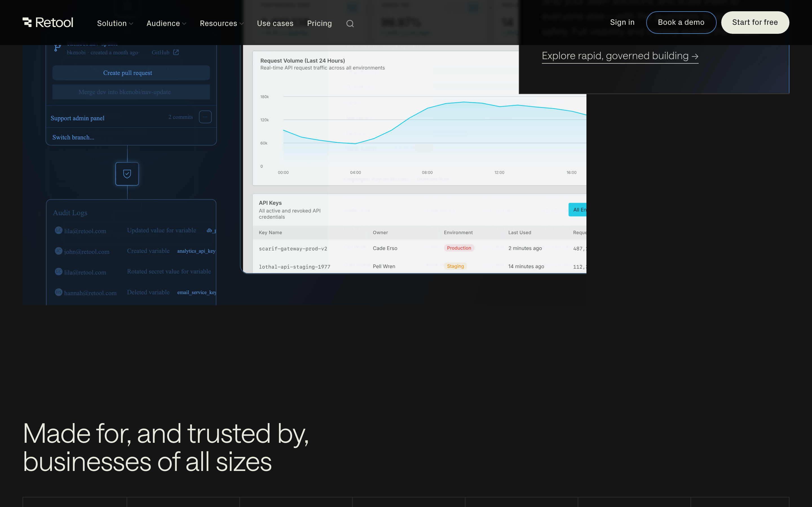Click the Retool logo
The image size is (812, 507).
[48, 23]
